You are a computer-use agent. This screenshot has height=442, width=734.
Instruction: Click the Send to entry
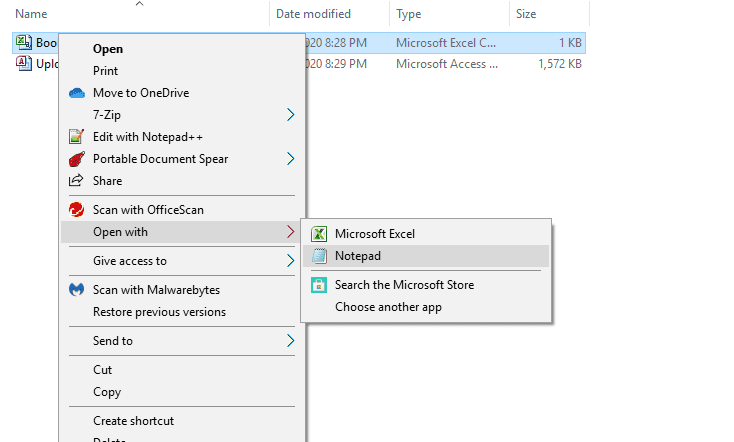click(183, 341)
